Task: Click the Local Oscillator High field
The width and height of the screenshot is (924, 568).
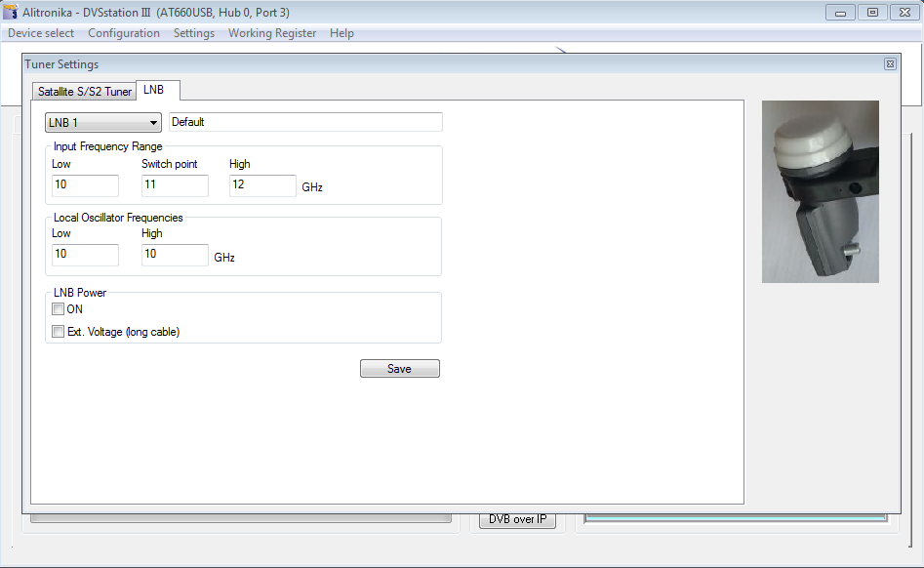Action: (x=175, y=255)
